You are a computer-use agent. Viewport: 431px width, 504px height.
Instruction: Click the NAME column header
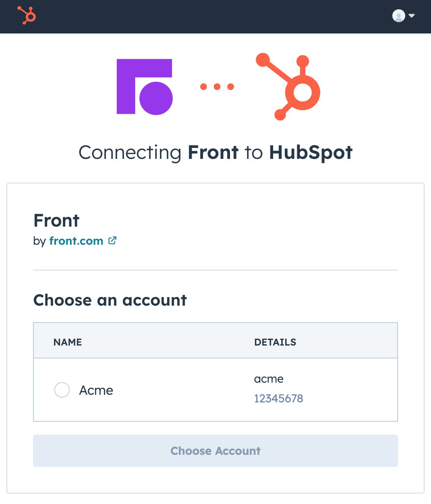(68, 342)
